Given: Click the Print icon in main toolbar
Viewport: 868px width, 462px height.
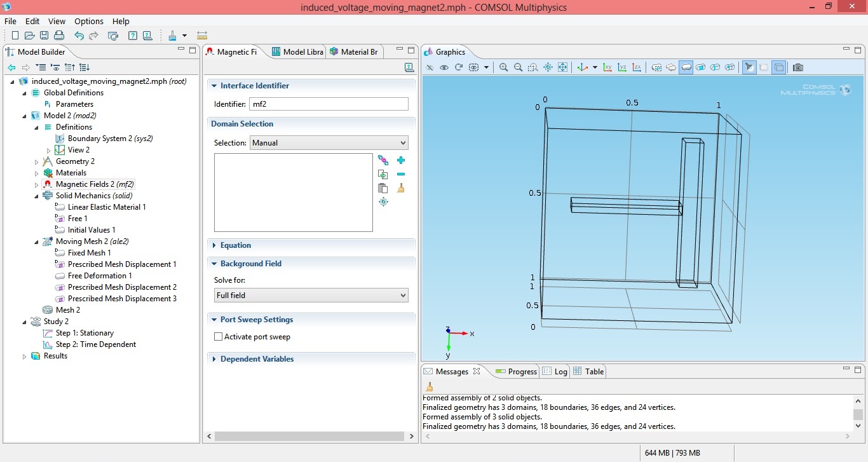Looking at the screenshot, I should (59, 36).
